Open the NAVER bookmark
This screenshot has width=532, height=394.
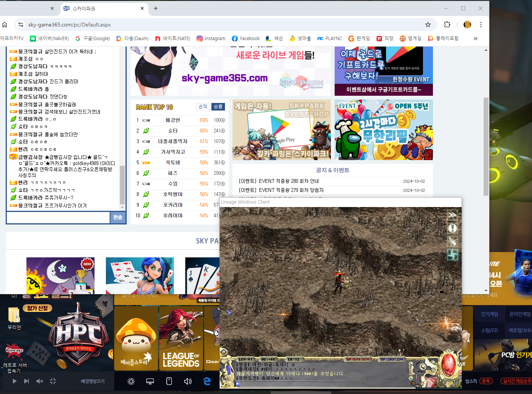[x=50, y=39]
